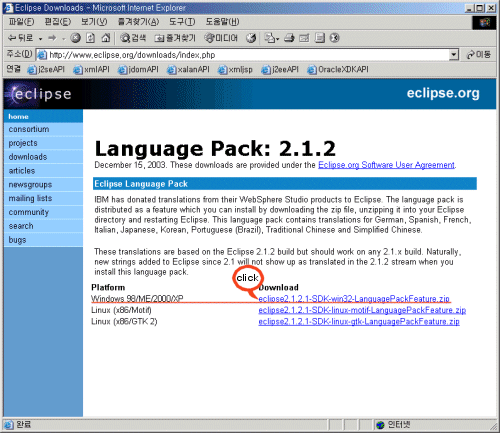Viewport: 500px width, 433px height.
Task: Click the 'Linux (x86/Motif)' platform text
Action: coord(121,310)
